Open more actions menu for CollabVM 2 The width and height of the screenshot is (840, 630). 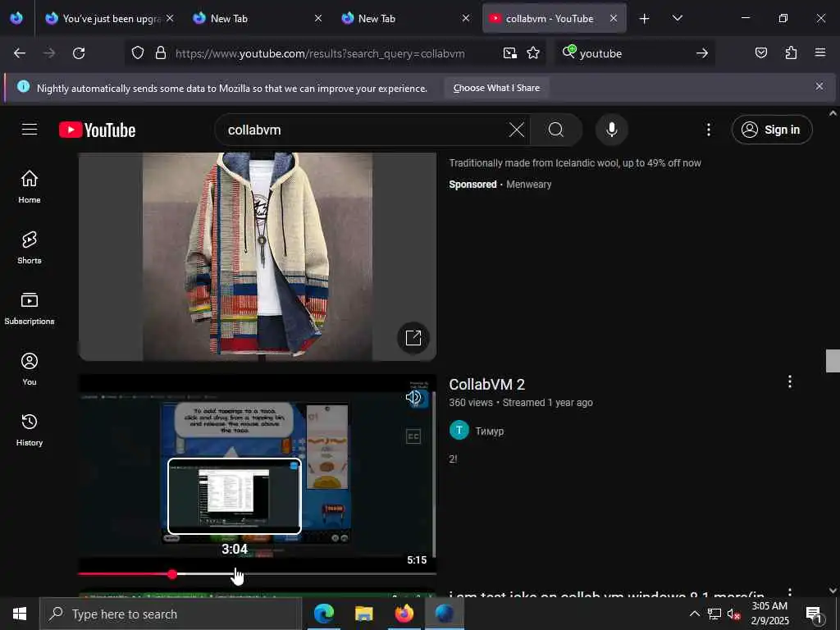[x=790, y=381]
